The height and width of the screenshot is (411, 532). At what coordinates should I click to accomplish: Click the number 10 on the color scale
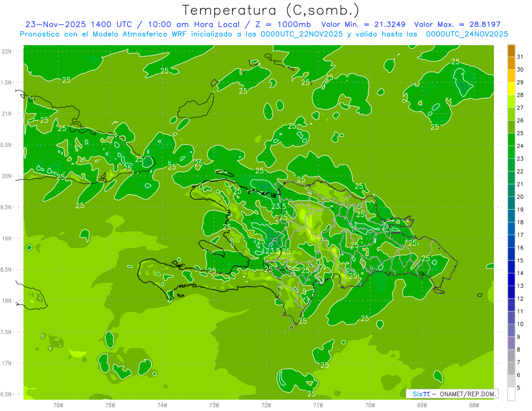520,324
